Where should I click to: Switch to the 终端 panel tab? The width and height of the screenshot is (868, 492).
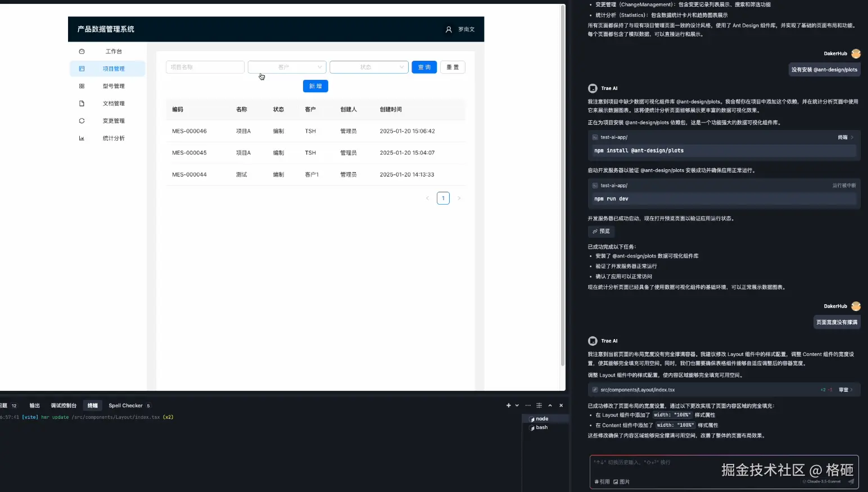tap(93, 405)
